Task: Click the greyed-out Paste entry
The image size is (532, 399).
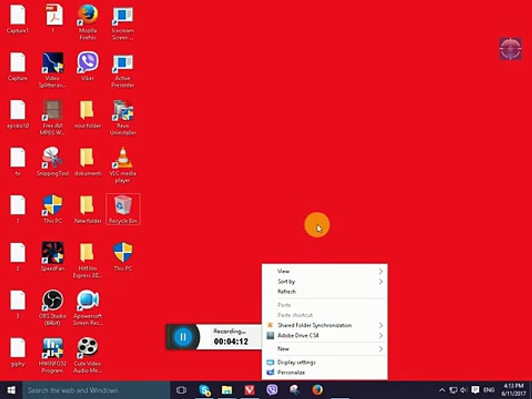Action: (x=325, y=305)
